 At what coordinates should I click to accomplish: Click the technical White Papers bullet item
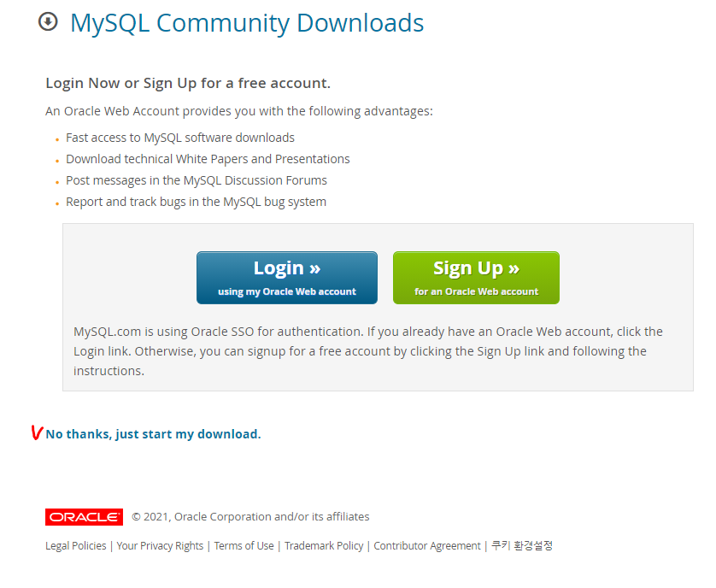[208, 159]
